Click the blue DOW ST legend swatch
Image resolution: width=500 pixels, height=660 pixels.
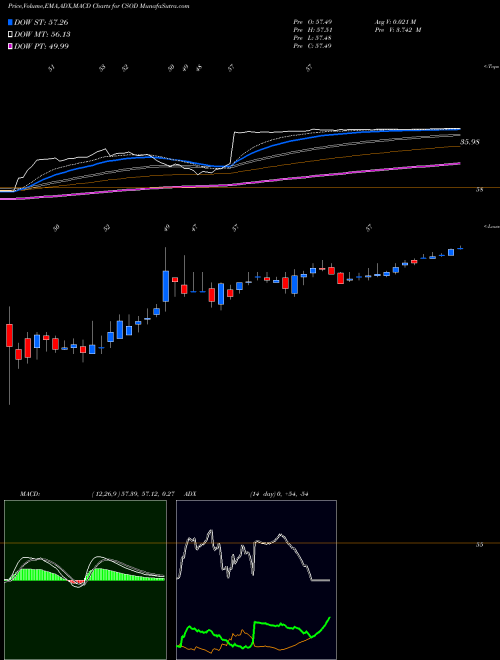10,22
